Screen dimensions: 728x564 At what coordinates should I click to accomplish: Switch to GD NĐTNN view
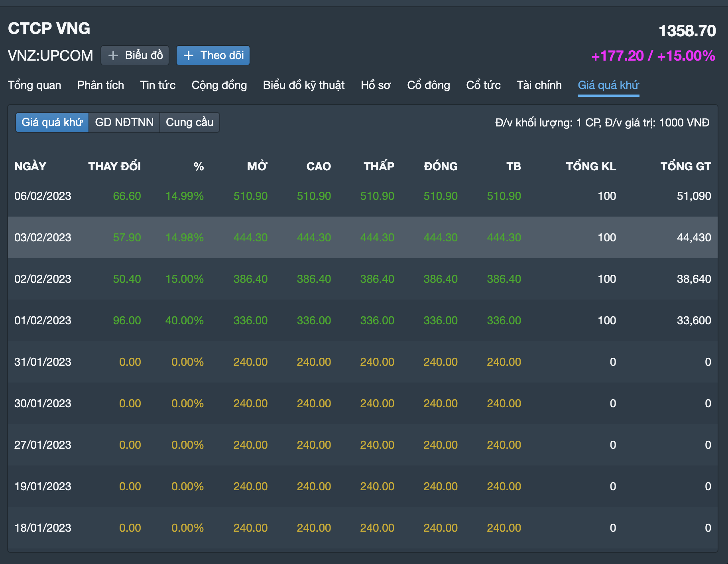coord(124,122)
